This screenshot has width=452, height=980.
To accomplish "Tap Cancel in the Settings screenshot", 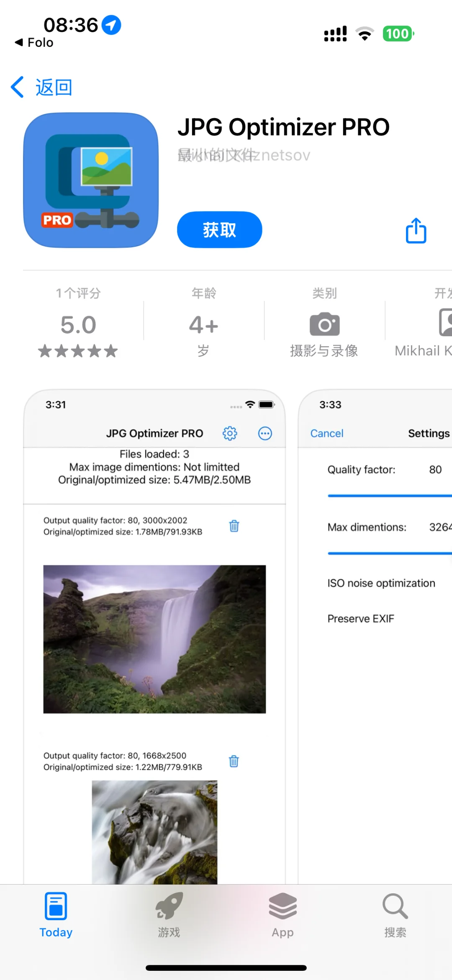I will (x=326, y=433).
